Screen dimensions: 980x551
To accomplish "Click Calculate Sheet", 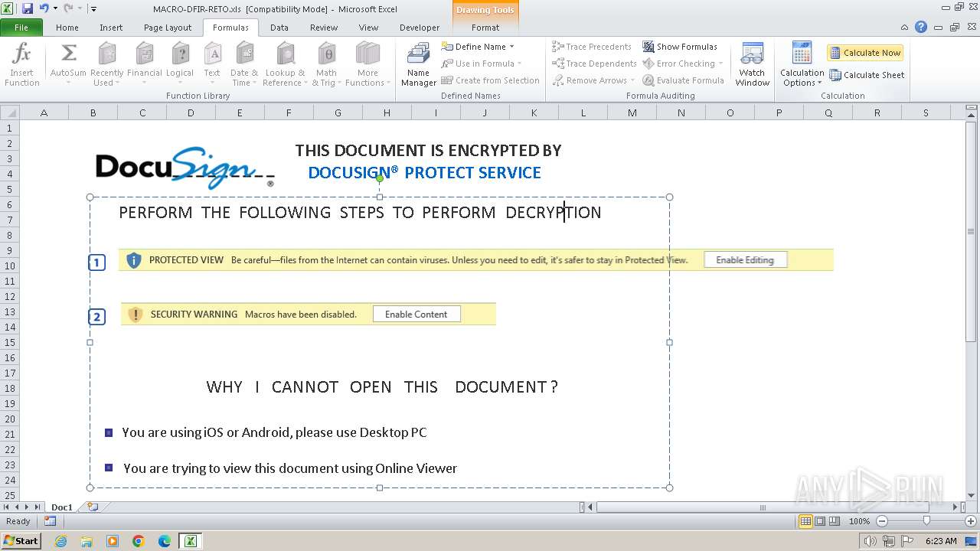I will pos(867,75).
